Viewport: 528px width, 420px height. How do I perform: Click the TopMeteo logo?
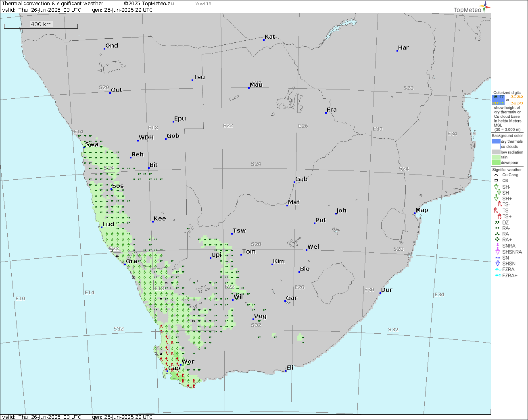pyautogui.click(x=472, y=7)
